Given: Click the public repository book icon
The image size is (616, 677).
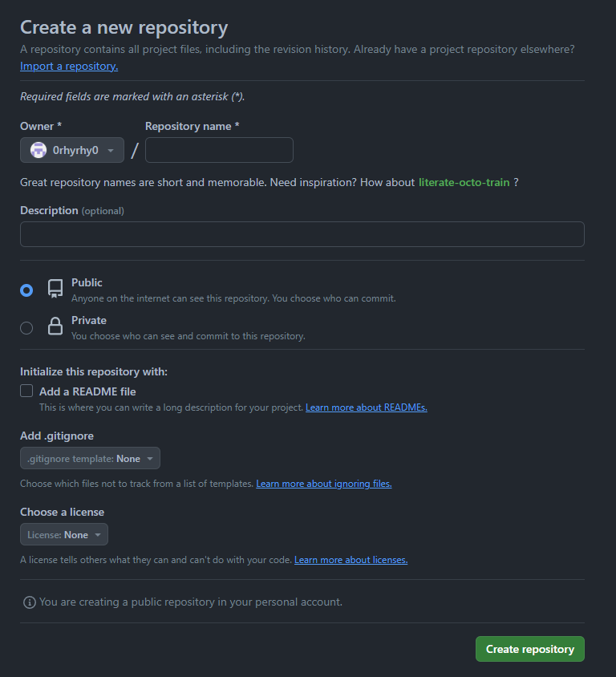Looking at the screenshot, I should tap(55, 289).
